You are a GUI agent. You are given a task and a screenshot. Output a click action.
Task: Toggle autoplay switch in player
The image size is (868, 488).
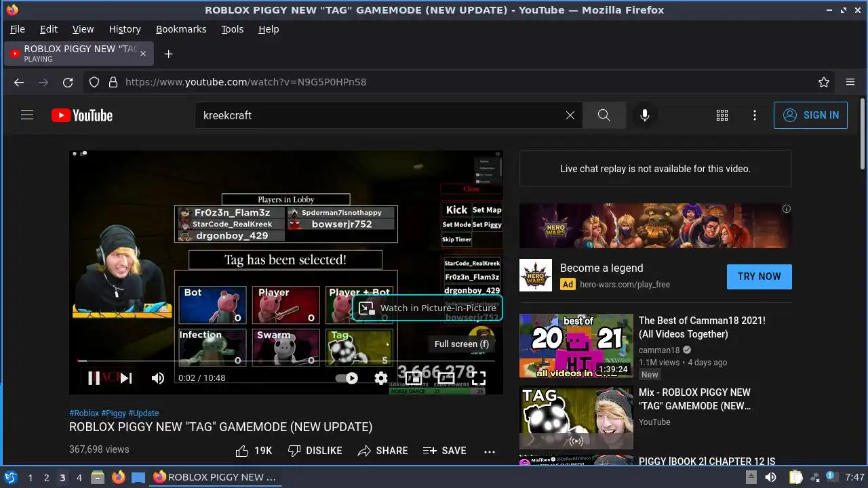[x=347, y=378]
